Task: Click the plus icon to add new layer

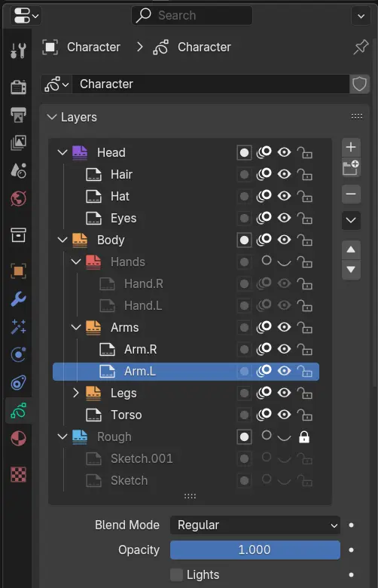Action: pos(351,147)
